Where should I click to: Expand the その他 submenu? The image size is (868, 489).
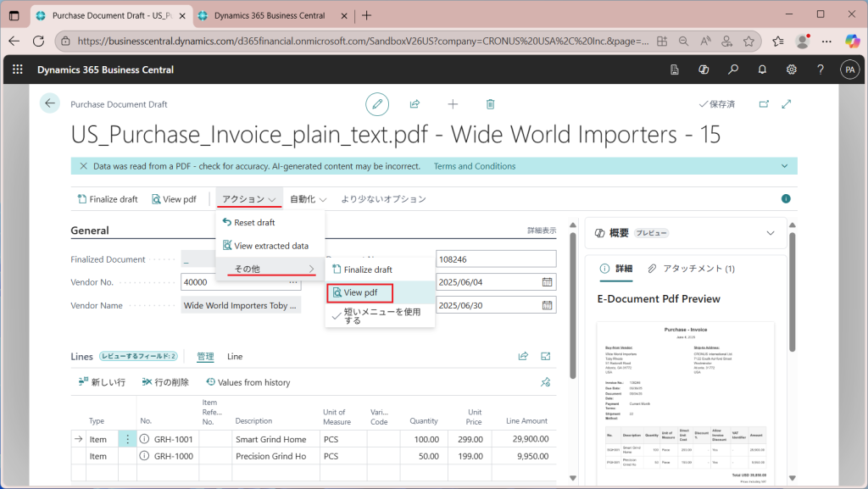click(x=270, y=269)
